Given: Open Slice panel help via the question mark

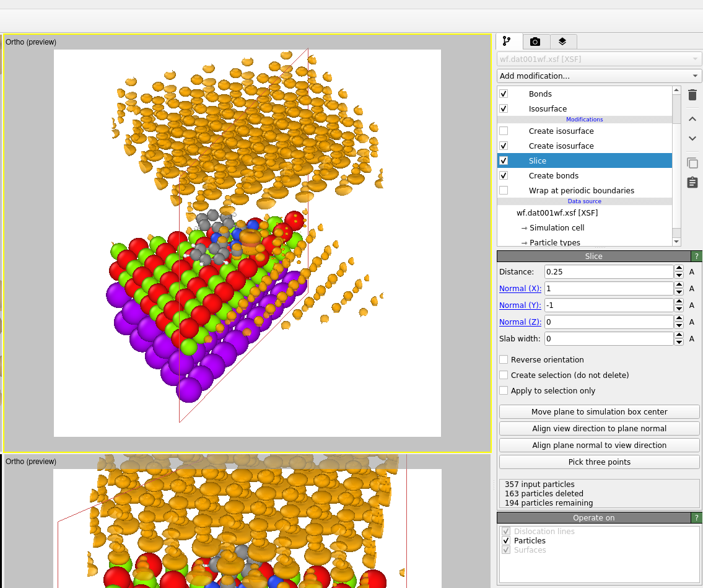Looking at the screenshot, I should click(x=696, y=256).
